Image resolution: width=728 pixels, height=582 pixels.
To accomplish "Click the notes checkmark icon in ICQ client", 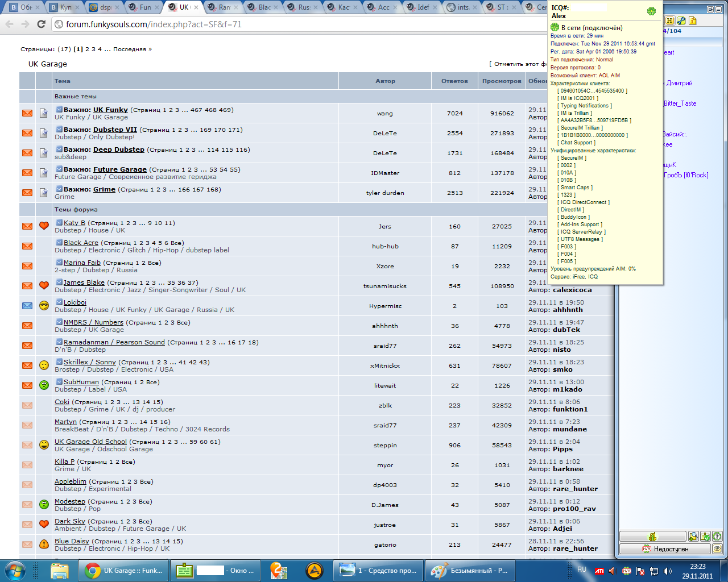I will tap(705, 536).
